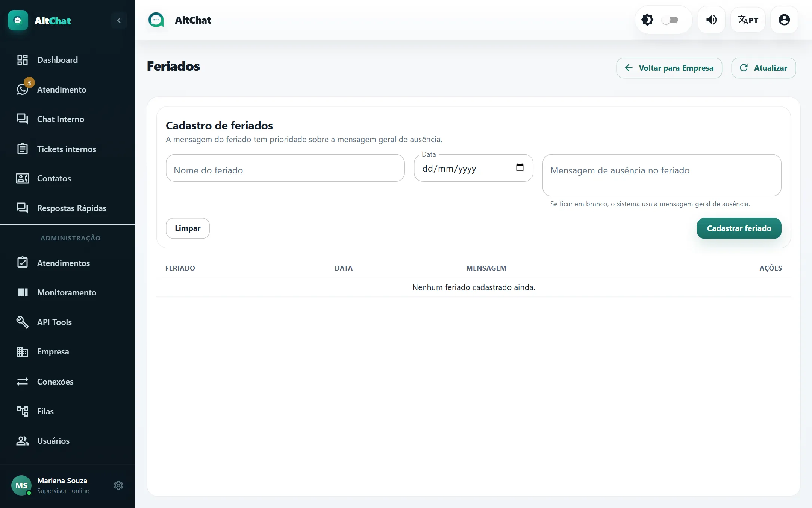The image size is (812, 508).
Task: Click "Nenhum feriado cadastrado ainda." text
Action: (474, 287)
